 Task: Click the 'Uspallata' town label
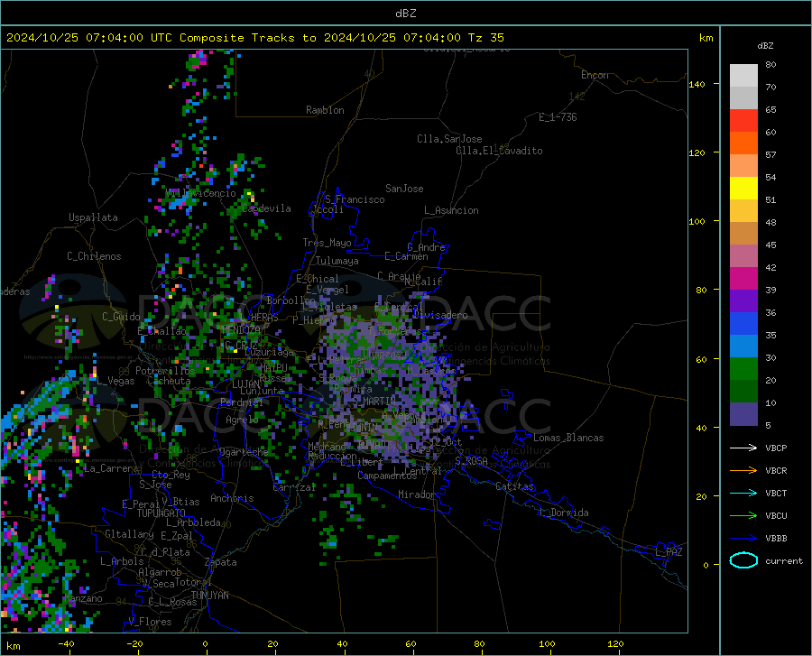(x=93, y=217)
